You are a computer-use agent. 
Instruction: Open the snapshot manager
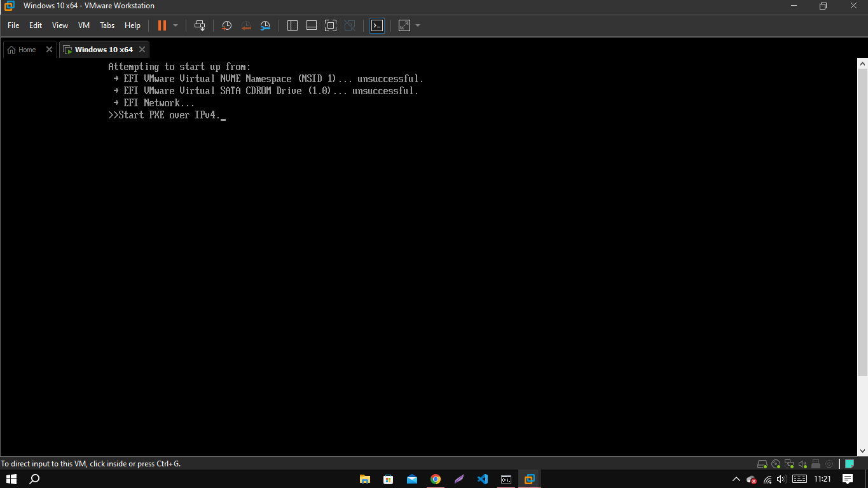tap(265, 25)
